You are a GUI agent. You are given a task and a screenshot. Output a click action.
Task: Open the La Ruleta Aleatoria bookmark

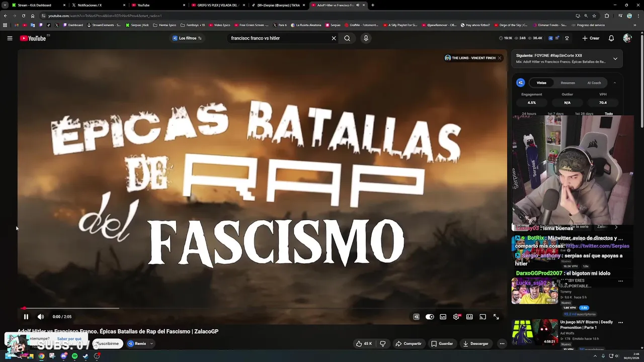(x=306, y=25)
